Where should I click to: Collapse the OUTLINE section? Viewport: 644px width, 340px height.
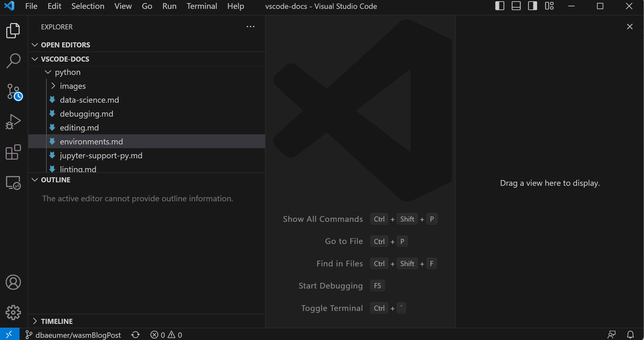click(x=147, y=180)
